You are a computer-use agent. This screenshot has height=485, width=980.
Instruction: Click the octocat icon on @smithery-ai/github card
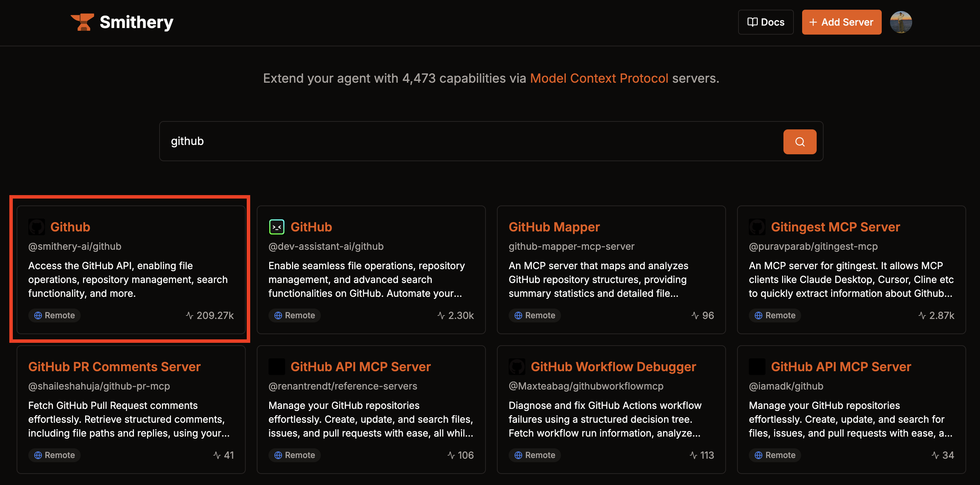[37, 227]
